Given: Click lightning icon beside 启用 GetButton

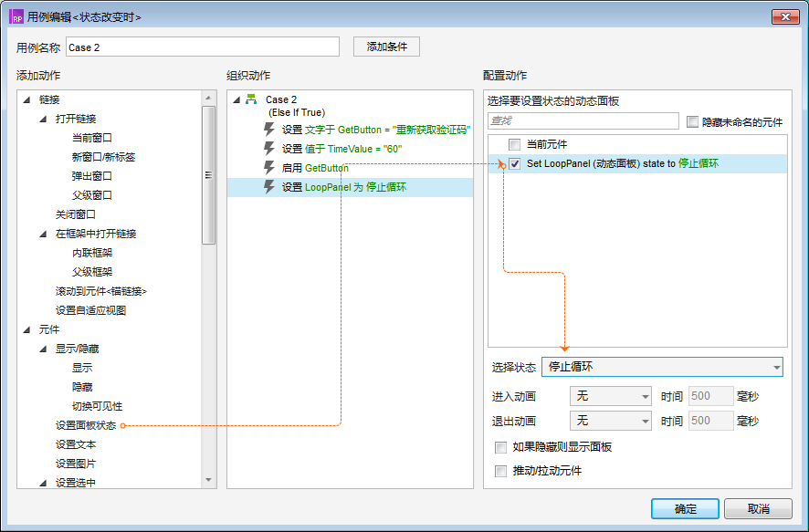Looking at the screenshot, I should tap(269, 168).
